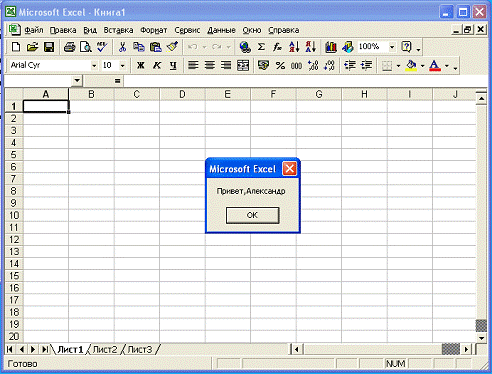This screenshot has width=492, height=374.
Task: Select column D header
Action: click(x=182, y=94)
